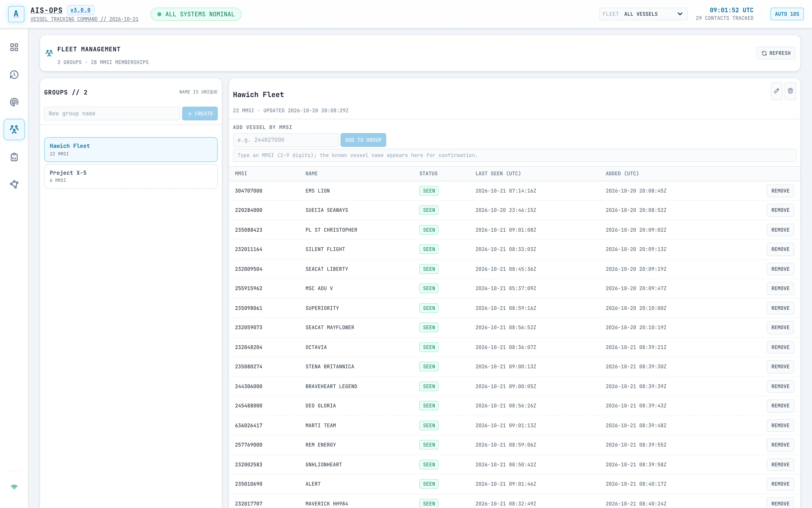
Task: Focus the New group name field
Action: (112, 114)
